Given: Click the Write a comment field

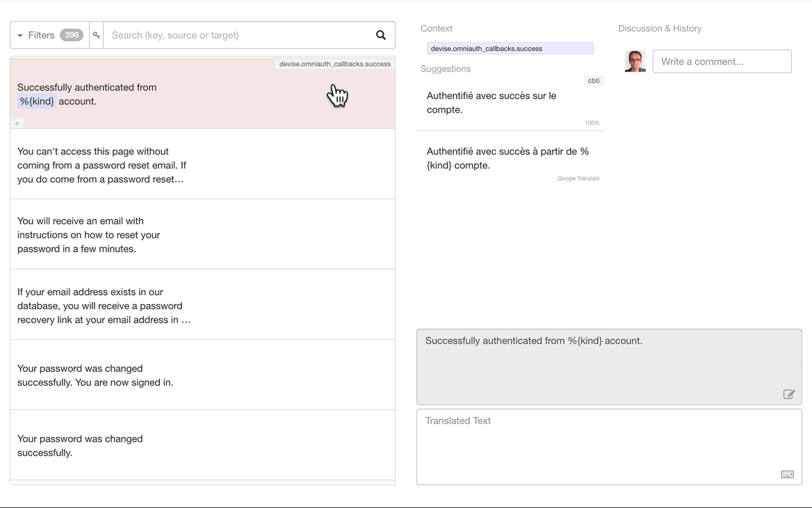Looking at the screenshot, I should tap(722, 61).
